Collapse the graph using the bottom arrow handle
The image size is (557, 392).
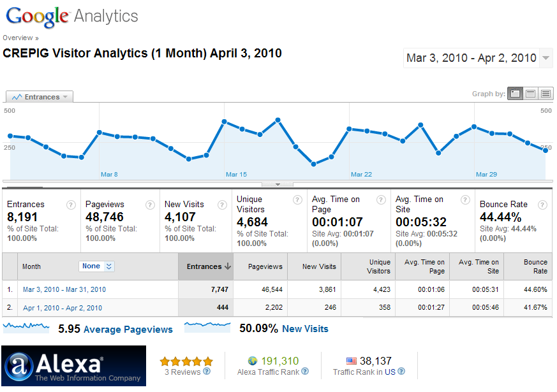278,184
